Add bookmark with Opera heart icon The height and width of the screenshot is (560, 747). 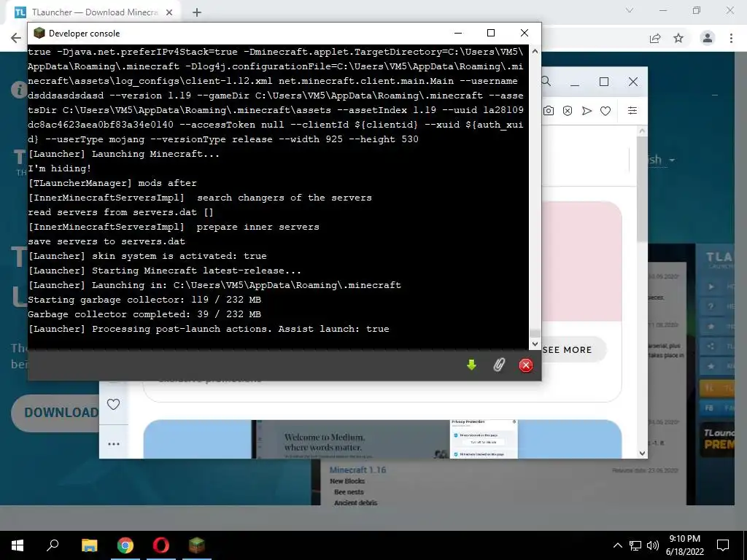[605, 111]
